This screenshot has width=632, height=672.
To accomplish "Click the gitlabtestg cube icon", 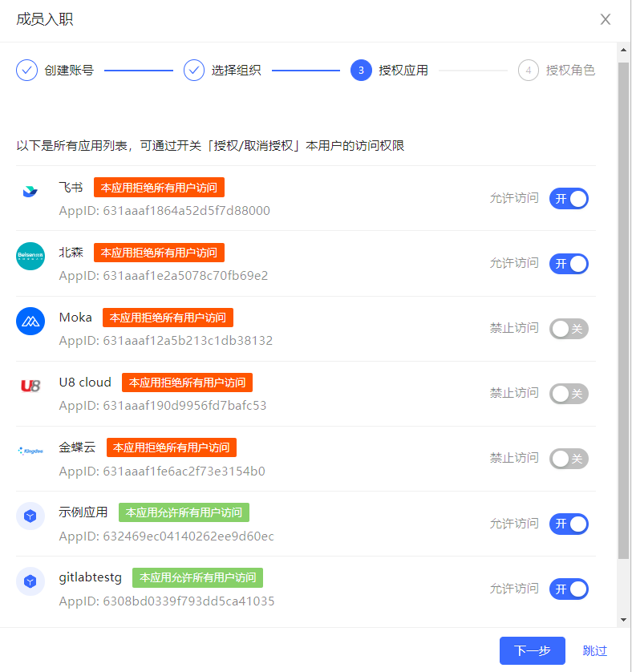I will click(30, 581).
